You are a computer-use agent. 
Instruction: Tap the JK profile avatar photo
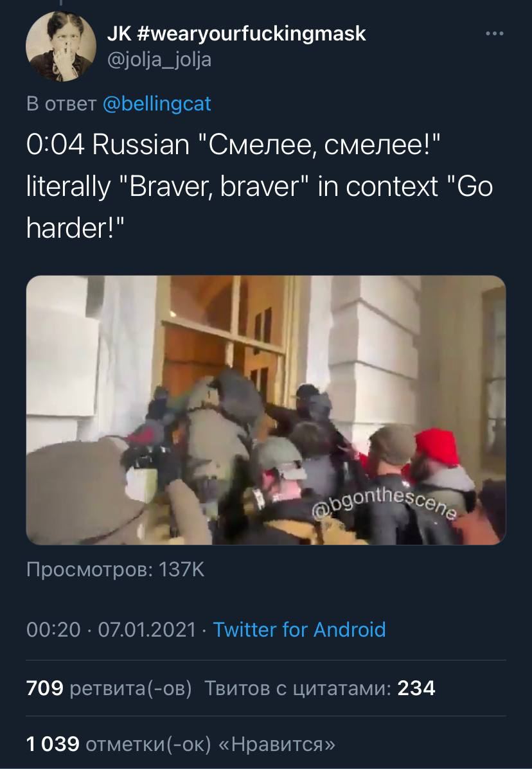point(61,46)
